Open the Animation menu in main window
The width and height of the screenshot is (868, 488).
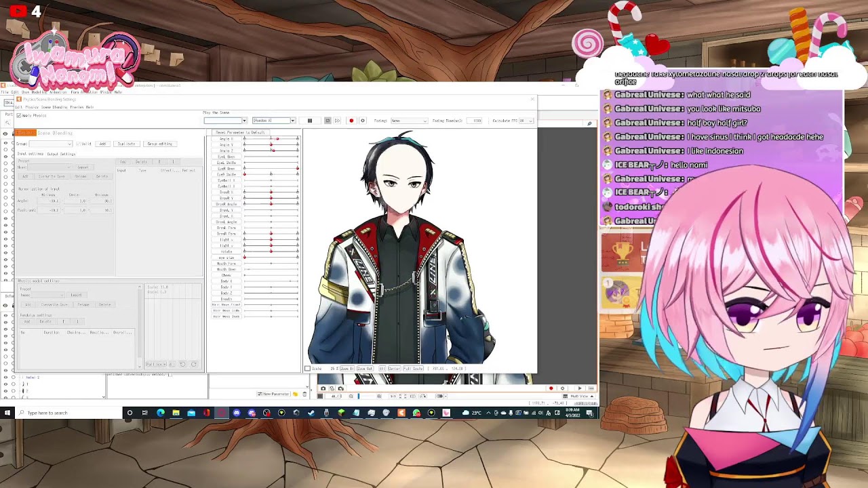coord(58,92)
